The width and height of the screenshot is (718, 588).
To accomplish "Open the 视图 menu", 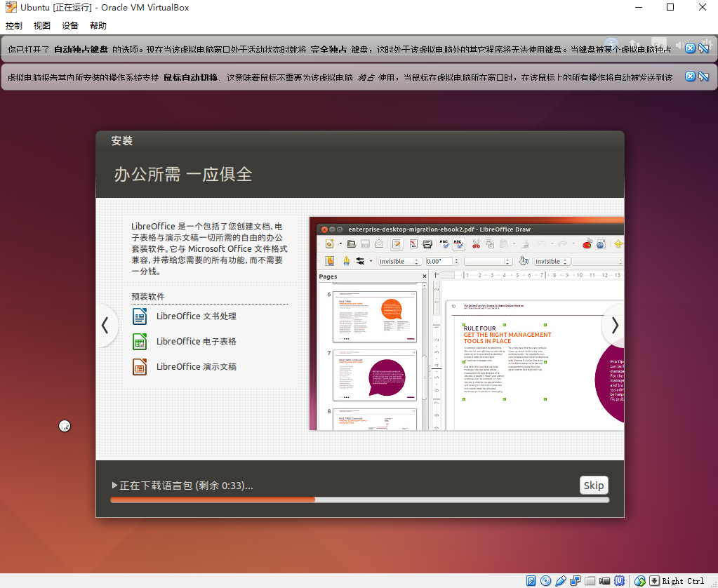I will point(41,26).
